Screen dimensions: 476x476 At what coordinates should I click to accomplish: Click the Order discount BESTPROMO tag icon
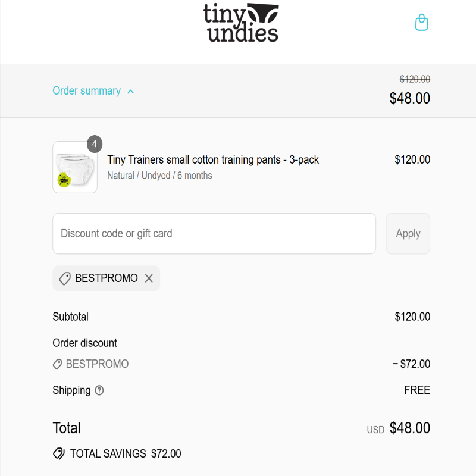click(x=57, y=364)
